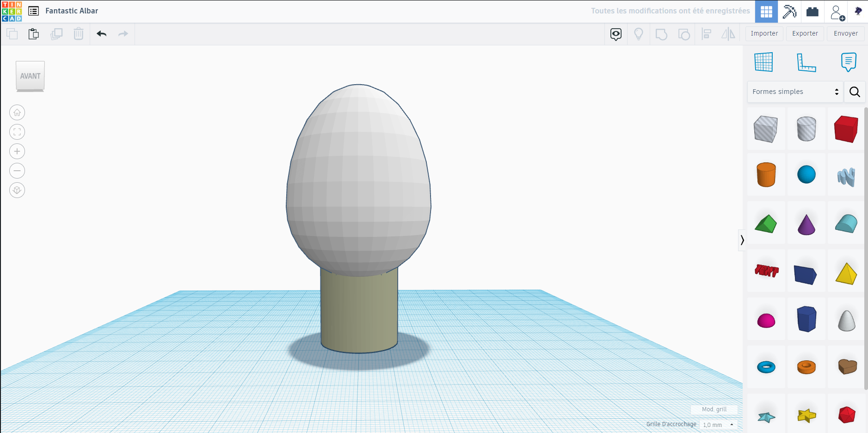Open the design menu next to the logo
This screenshot has width=868, height=433.
33,11
